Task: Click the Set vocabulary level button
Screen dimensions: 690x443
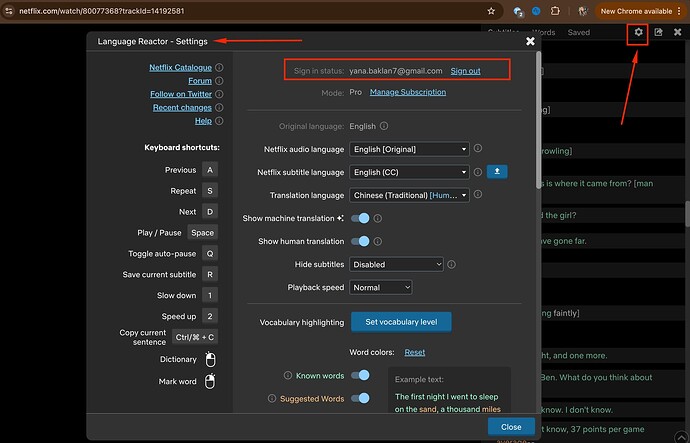Action: coord(401,322)
